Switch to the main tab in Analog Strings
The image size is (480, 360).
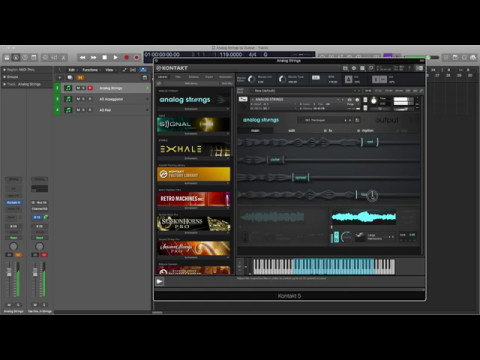pos(255,131)
